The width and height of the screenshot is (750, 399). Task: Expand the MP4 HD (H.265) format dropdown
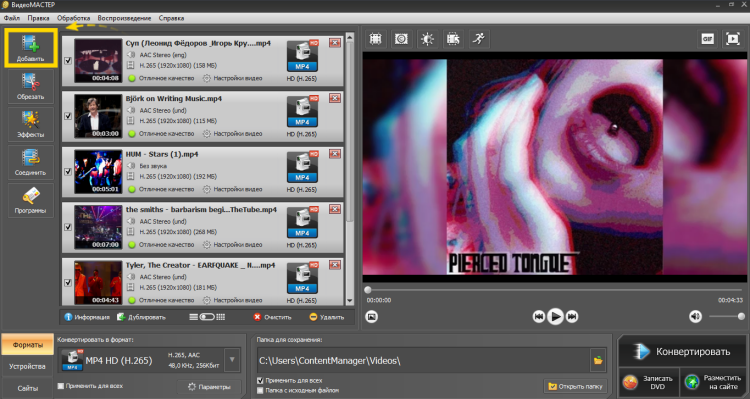coord(232,360)
